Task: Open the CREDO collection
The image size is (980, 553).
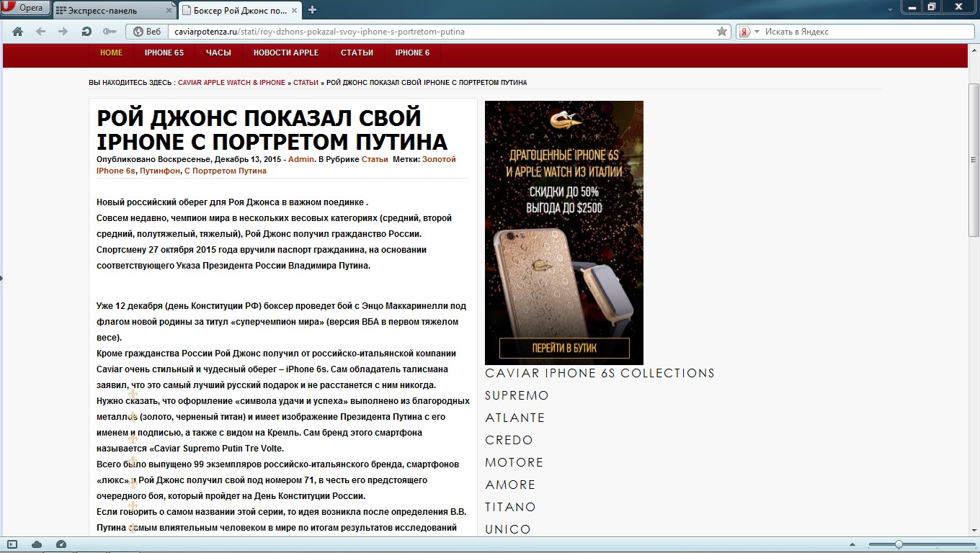Action: click(509, 440)
